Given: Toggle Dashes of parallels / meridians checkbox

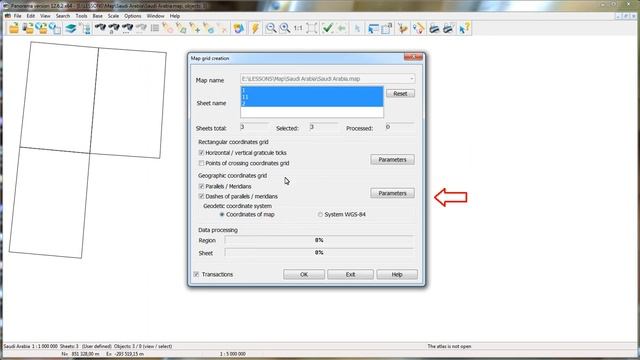Looking at the screenshot, I should (x=201, y=196).
